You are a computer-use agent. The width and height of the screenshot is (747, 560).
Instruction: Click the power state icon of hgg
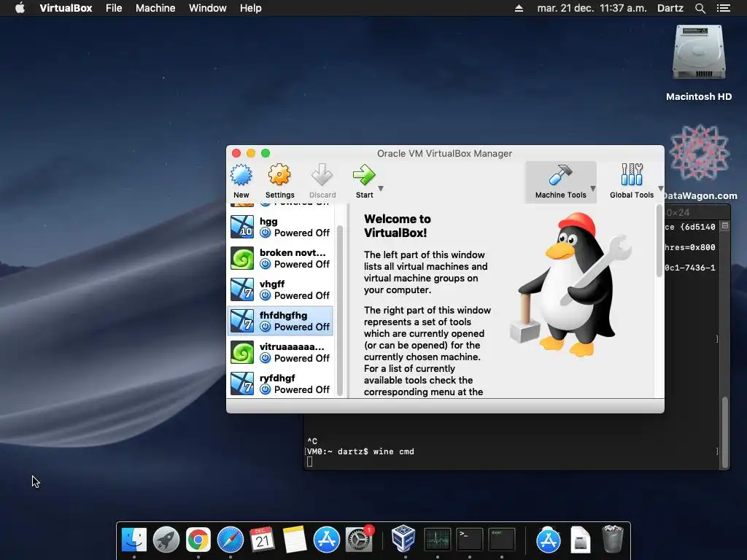(x=266, y=233)
